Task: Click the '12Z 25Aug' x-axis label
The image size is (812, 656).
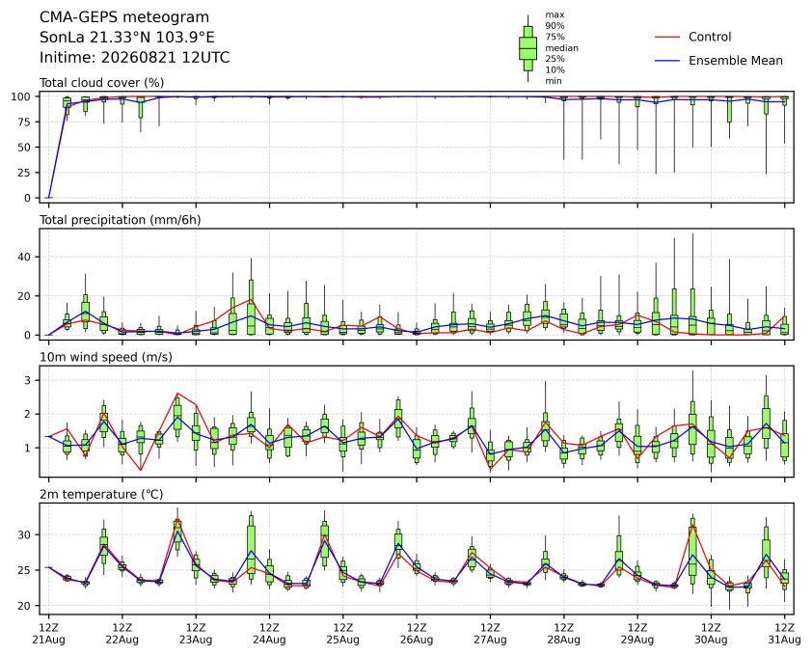Action: click(342, 634)
